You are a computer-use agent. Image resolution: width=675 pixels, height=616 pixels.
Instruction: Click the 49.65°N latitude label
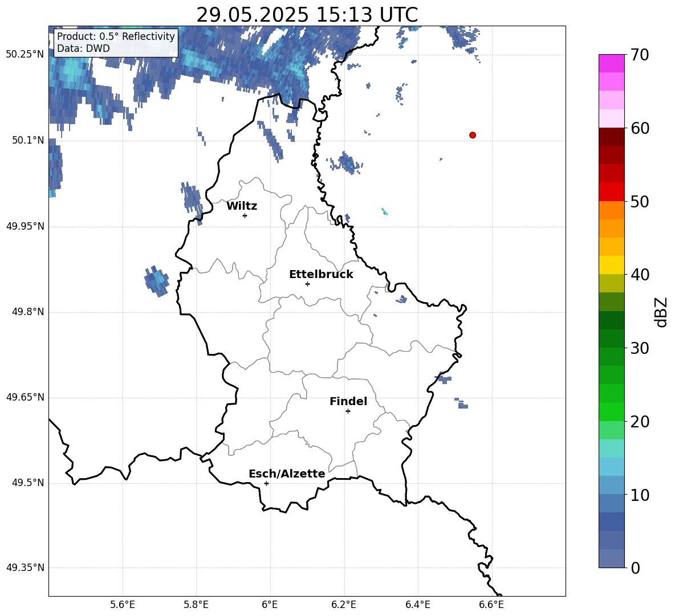tap(25, 397)
